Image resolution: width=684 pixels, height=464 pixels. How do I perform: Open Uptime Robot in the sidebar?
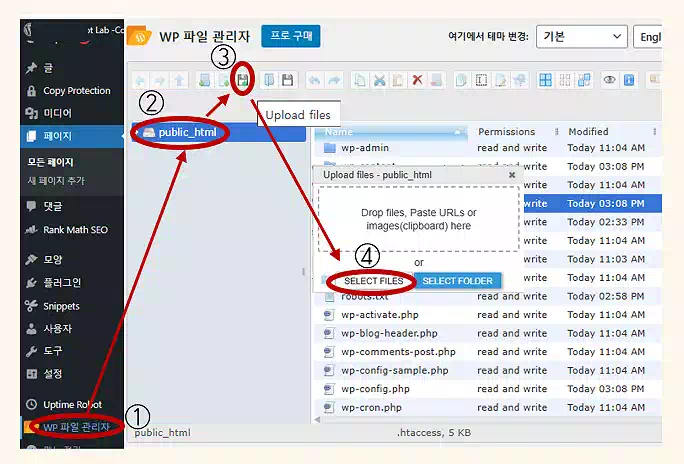(72, 405)
